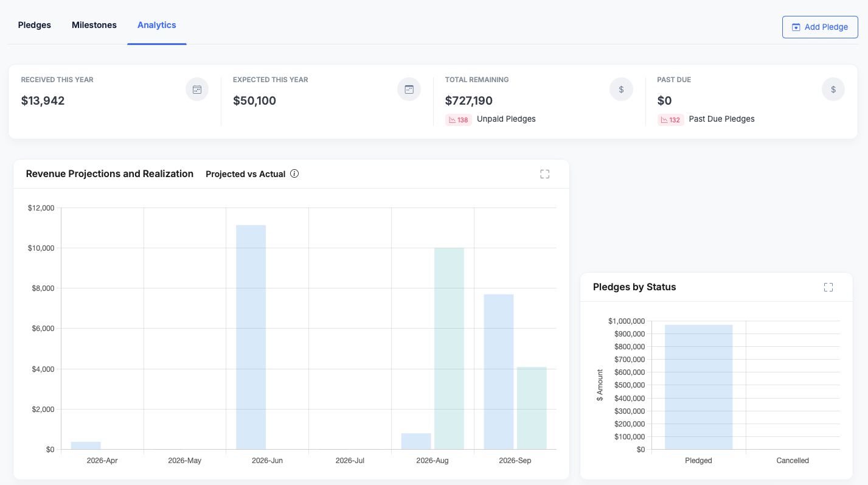This screenshot has width=868, height=485.
Task: Click the 2026-May axis label
Action: coord(185,461)
